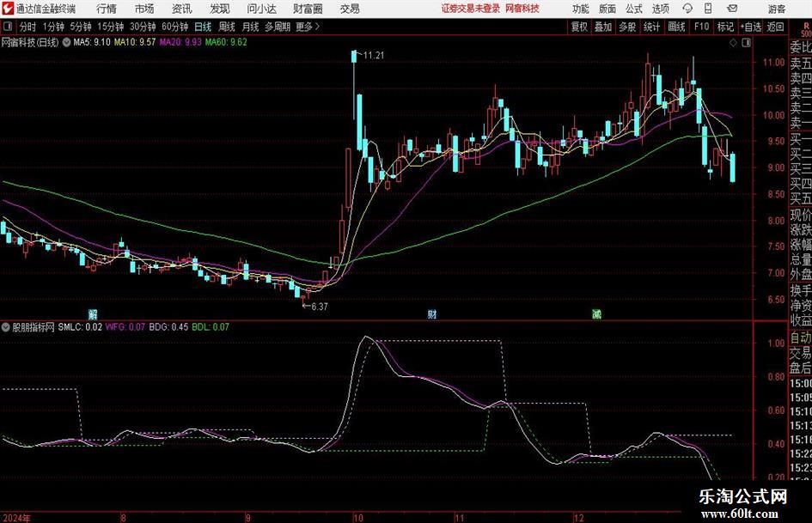This screenshot has height=523, width=812.
Task: Click the 复权 toolbar button
Action: pos(579,27)
